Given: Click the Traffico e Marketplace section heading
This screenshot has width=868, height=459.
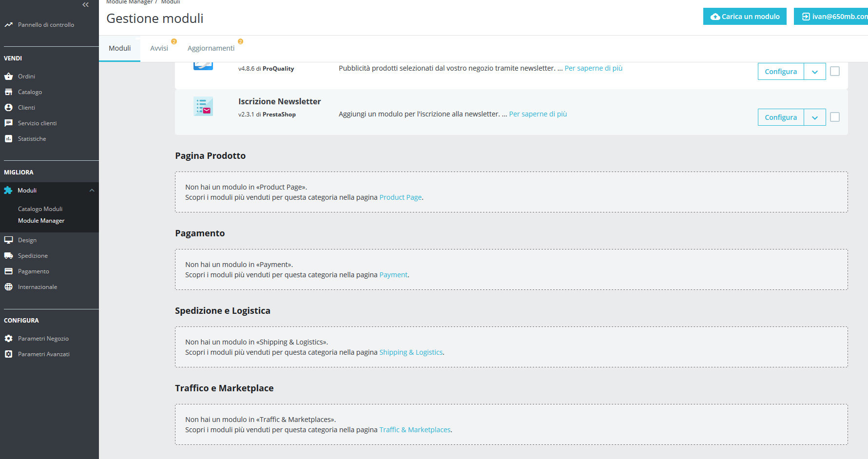Looking at the screenshot, I should [224, 388].
